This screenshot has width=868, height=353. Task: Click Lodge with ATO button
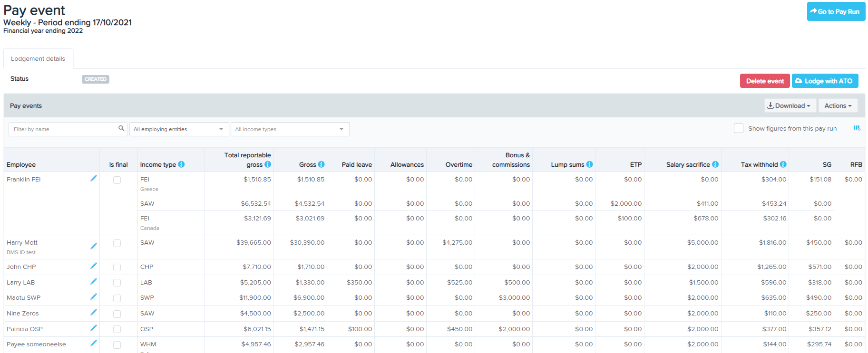click(824, 81)
